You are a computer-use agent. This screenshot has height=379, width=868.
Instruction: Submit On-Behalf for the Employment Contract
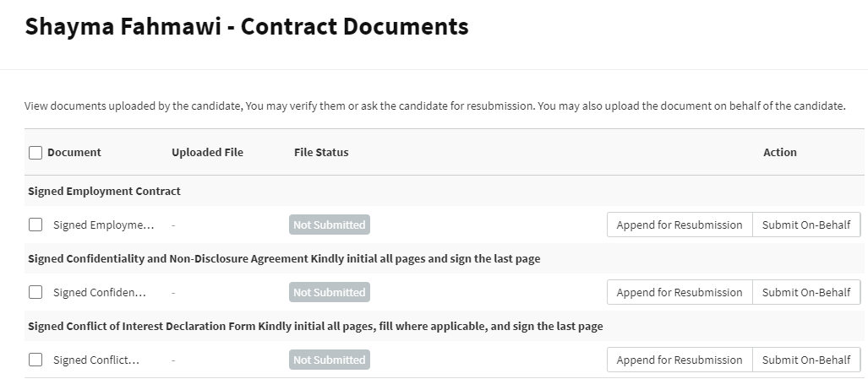[806, 225]
